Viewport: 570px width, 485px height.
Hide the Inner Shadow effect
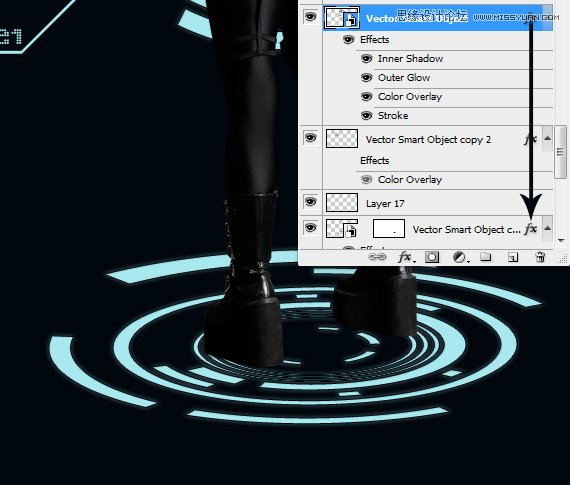366,59
